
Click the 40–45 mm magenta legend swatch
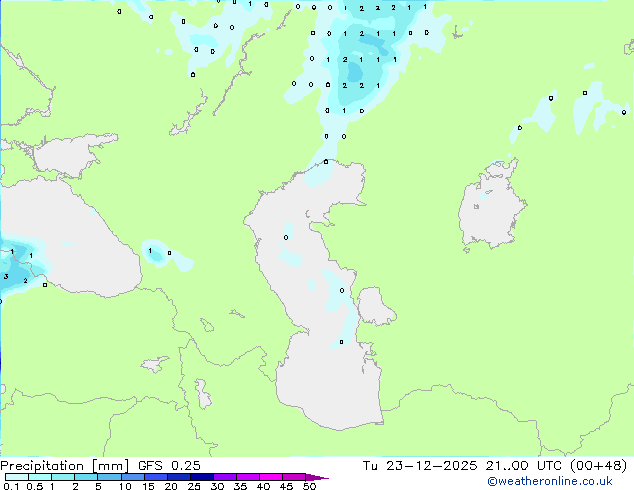point(271,477)
